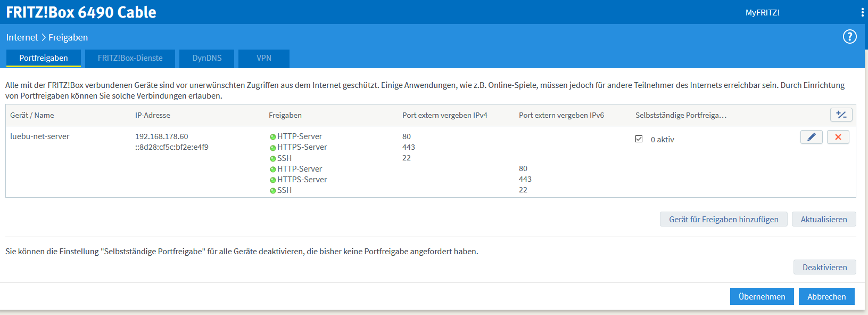Click the Port extern vergeben IPv6 header
The width and height of the screenshot is (868, 315).
561,115
